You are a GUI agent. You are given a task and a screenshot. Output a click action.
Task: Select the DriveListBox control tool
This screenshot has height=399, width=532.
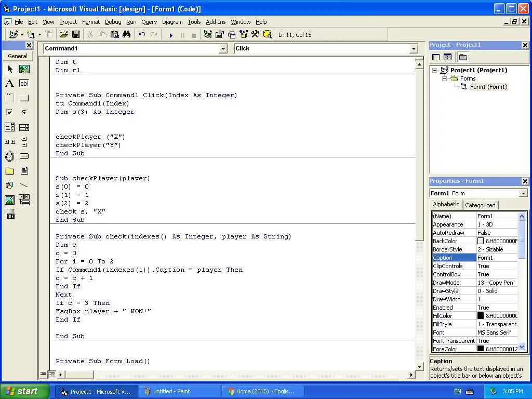tap(24, 156)
